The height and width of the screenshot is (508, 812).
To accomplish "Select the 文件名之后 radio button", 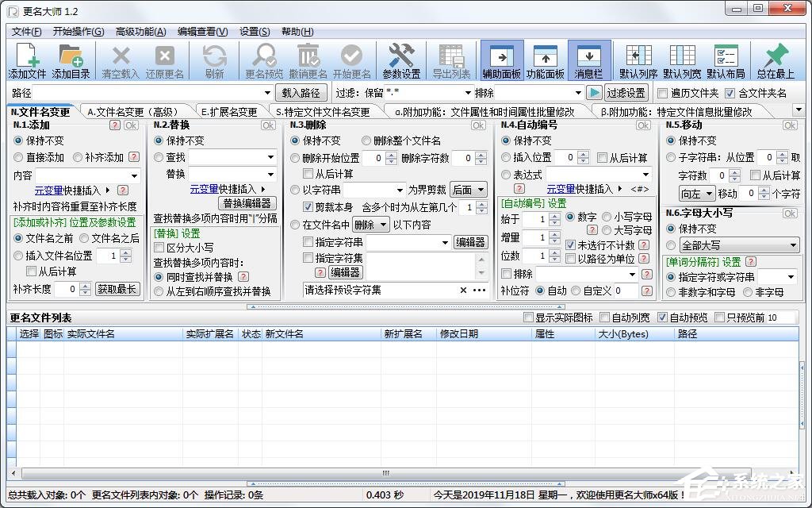I will [84, 237].
